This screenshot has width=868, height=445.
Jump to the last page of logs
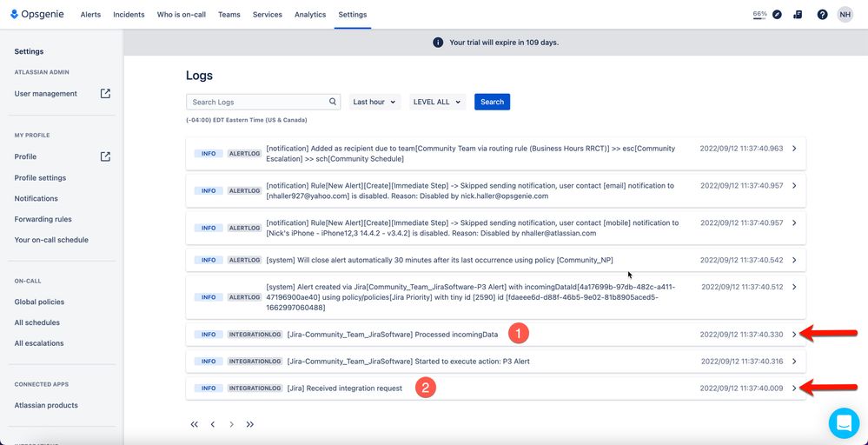pos(250,424)
